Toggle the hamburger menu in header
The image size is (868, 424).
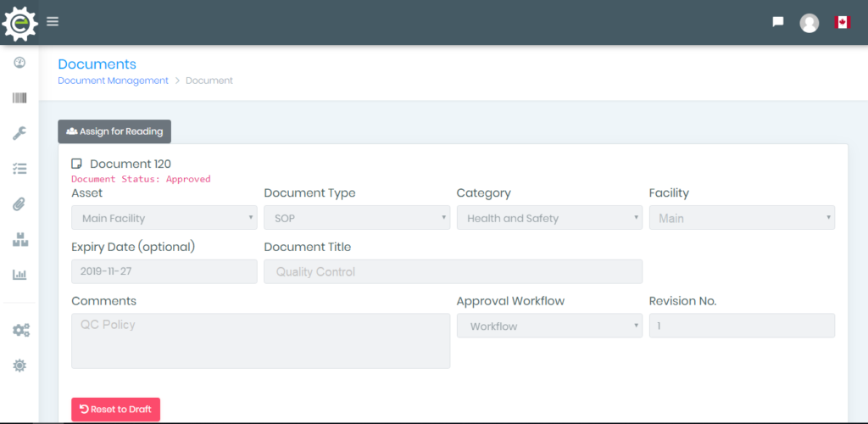click(53, 21)
